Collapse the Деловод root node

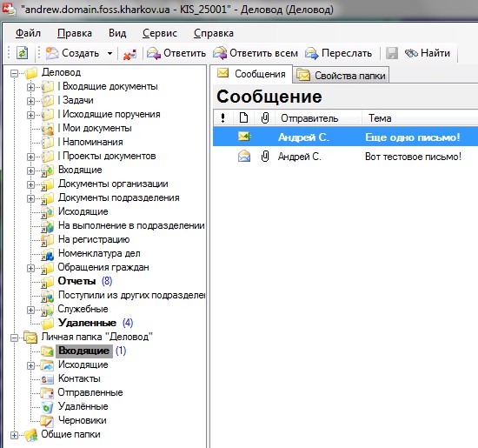14,73
